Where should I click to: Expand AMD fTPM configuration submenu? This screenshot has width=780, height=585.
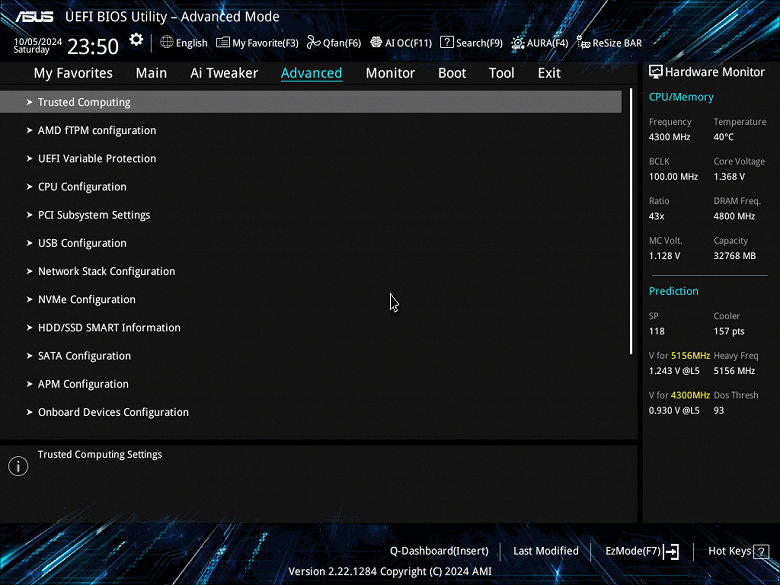(x=310, y=130)
